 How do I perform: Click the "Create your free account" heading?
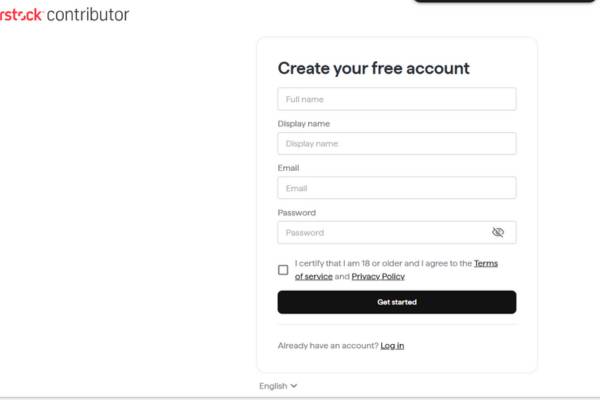coord(373,69)
